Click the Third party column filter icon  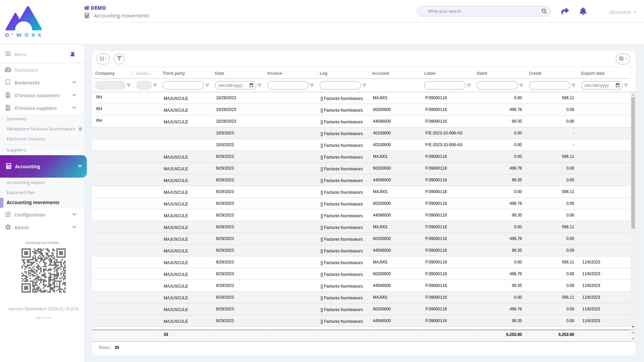click(x=207, y=85)
